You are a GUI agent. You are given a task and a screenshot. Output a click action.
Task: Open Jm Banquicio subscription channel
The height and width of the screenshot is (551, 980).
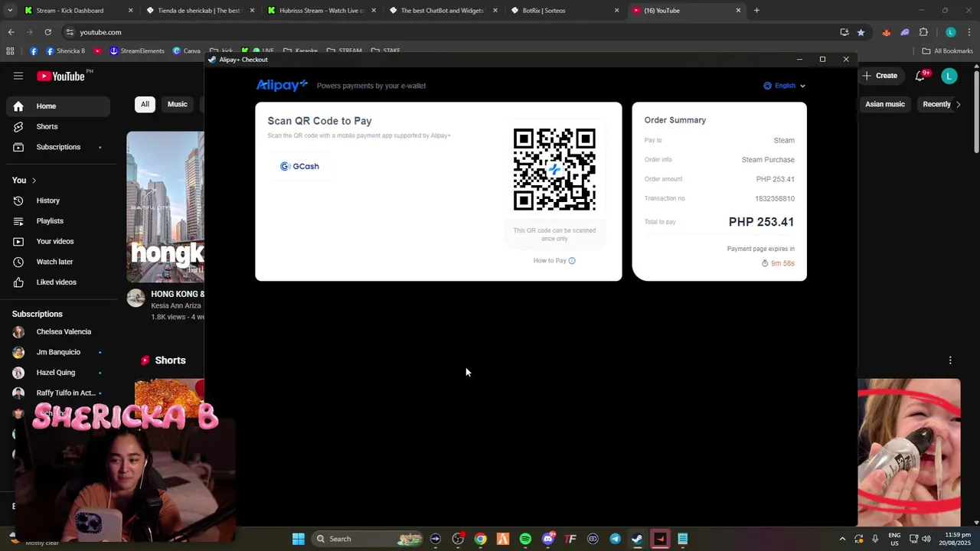click(58, 352)
